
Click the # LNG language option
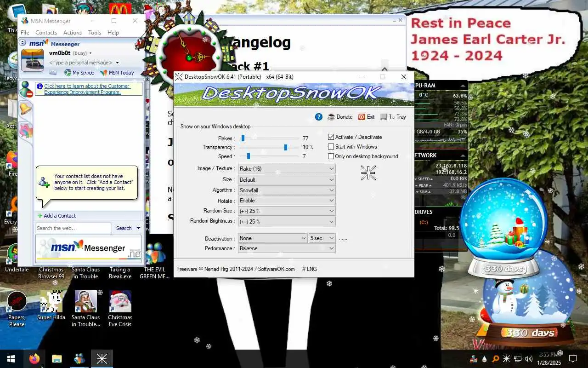[x=310, y=269]
